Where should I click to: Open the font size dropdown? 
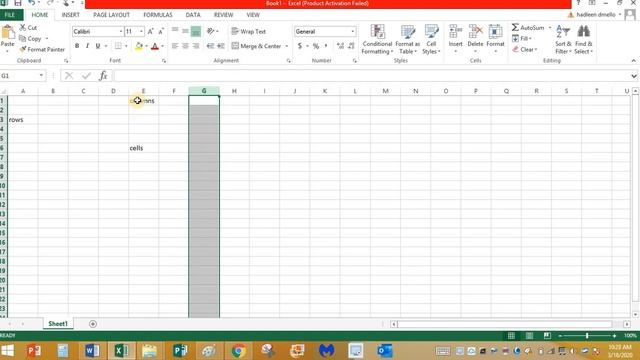pyautogui.click(x=141, y=31)
